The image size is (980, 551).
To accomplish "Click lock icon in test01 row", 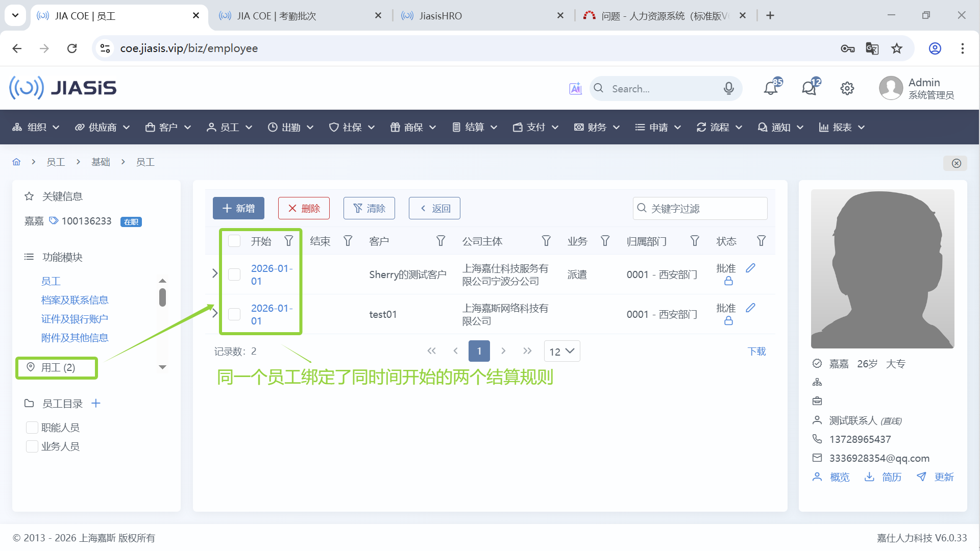I will (x=728, y=321).
